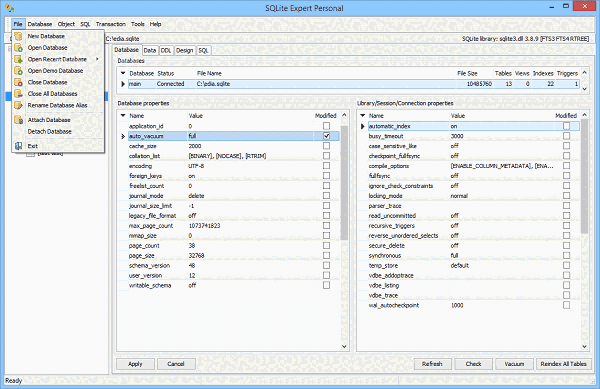Click the New Database menu icon
The height and width of the screenshot is (389, 600).
point(18,36)
